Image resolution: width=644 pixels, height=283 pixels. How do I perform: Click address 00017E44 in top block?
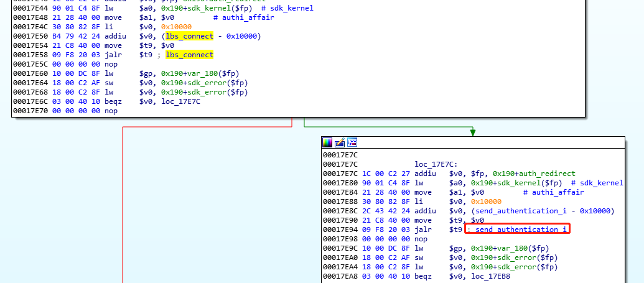pos(31,8)
